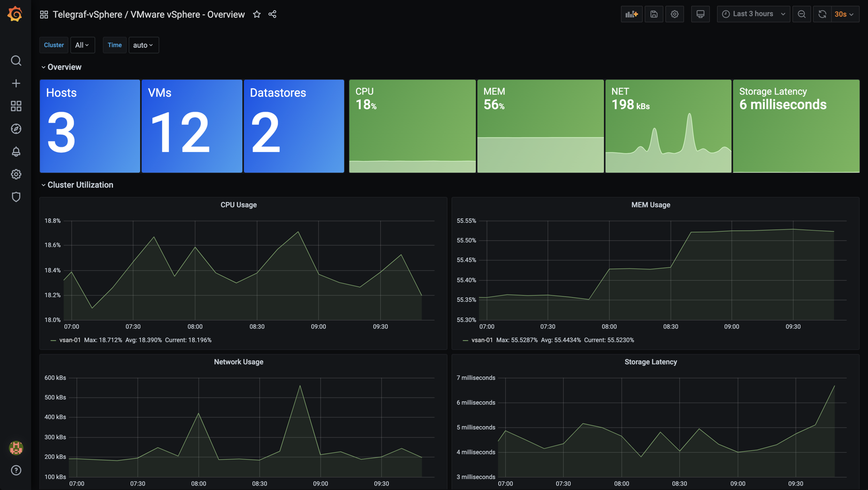Open the Cluster 'All' variable dropdown
This screenshot has width=868, height=490.
(82, 45)
